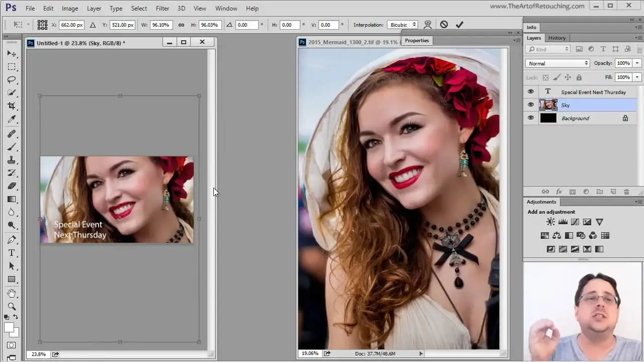Select the Crop tool

click(12, 106)
